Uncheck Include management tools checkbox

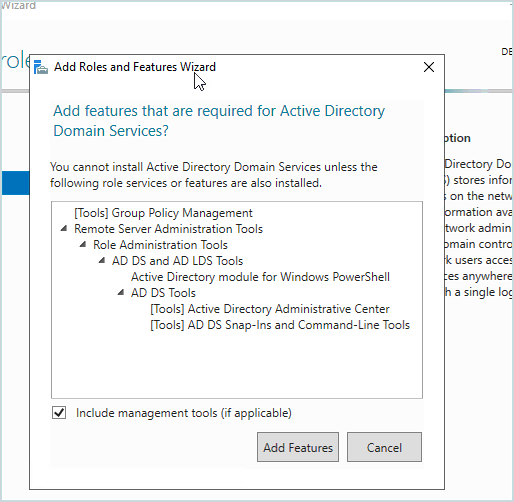coord(59,413)
